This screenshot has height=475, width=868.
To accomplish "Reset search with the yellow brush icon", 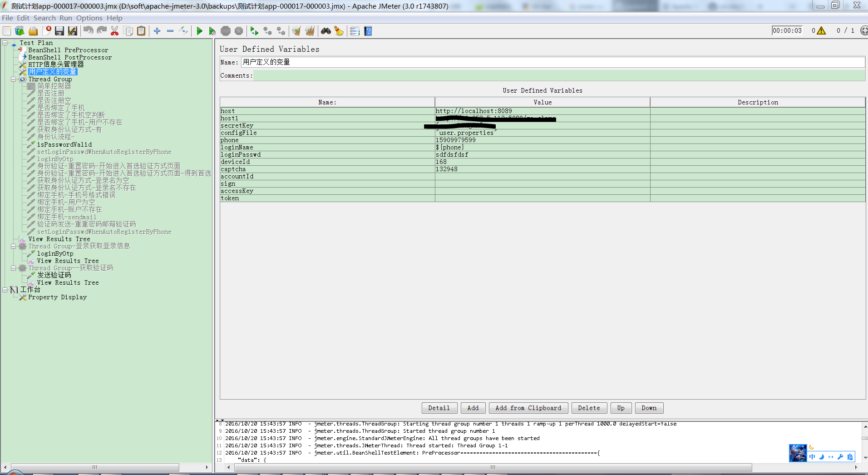I will pyautogui.click(x=339, y=31).
